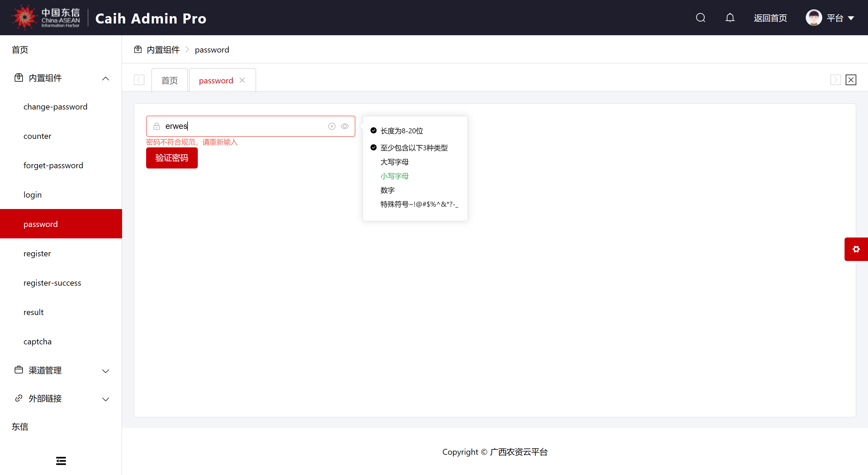Viewport: 868px width, 475px height.
Task: Open the 平台 user dropdown
Action: 840,18
